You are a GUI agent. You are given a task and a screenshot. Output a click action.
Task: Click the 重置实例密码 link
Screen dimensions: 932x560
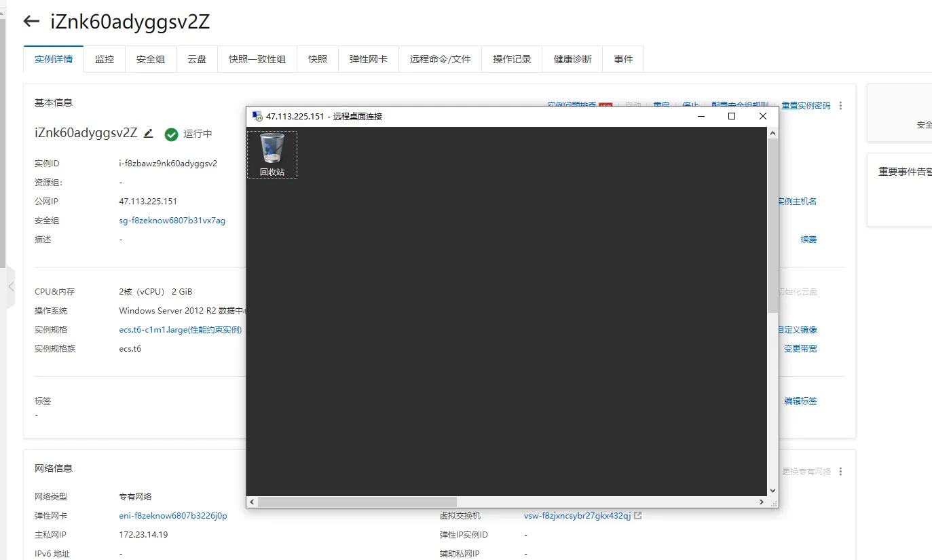pyautogui.click(x=806, y=106)
